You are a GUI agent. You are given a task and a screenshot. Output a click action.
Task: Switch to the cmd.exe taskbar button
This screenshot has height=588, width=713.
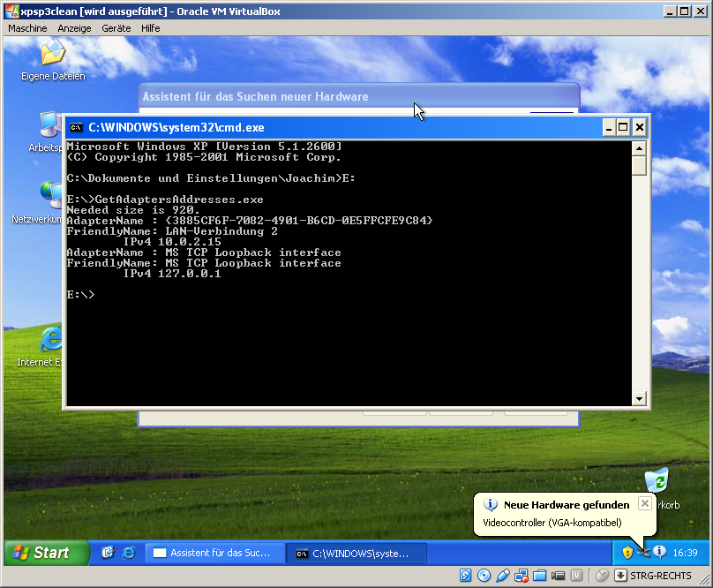point(356,553)
